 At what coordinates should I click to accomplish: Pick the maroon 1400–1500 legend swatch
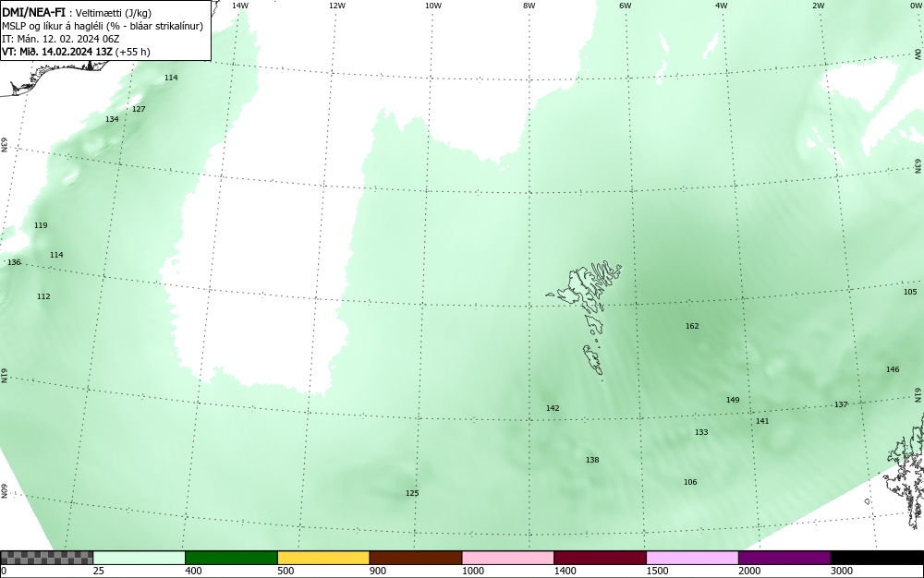coord(600,558)
